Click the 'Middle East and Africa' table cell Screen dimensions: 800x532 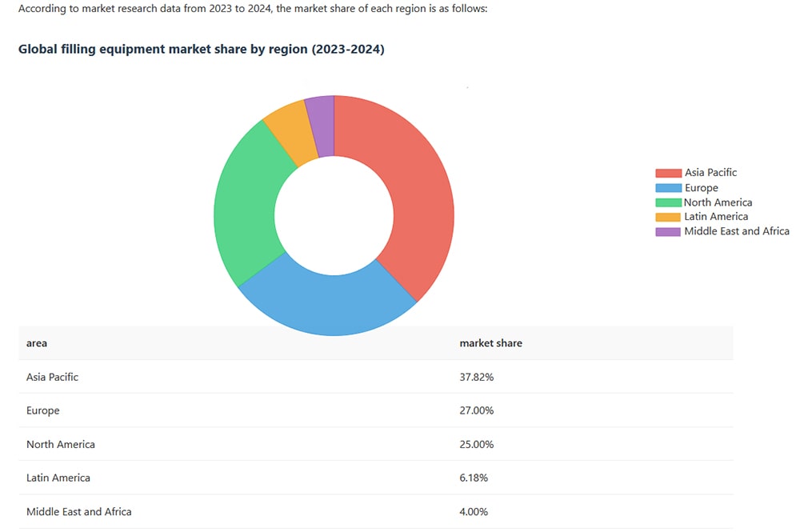(x=79, y=511)
